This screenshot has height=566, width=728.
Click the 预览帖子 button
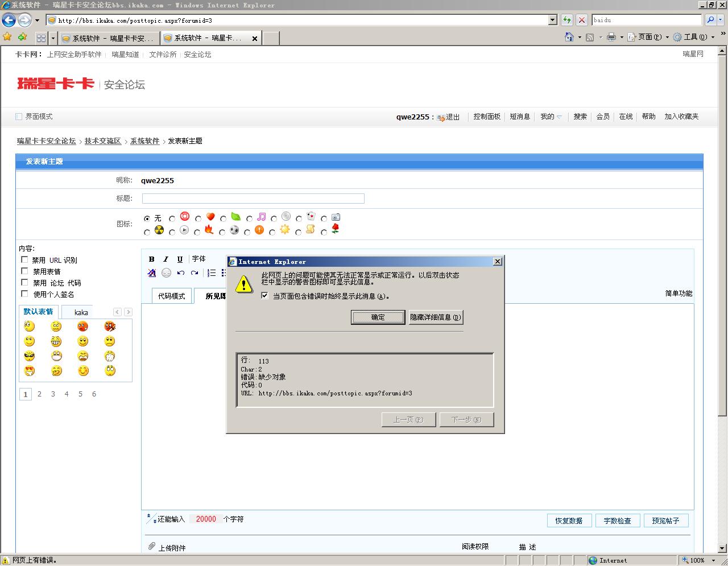[x=665, y=520]
